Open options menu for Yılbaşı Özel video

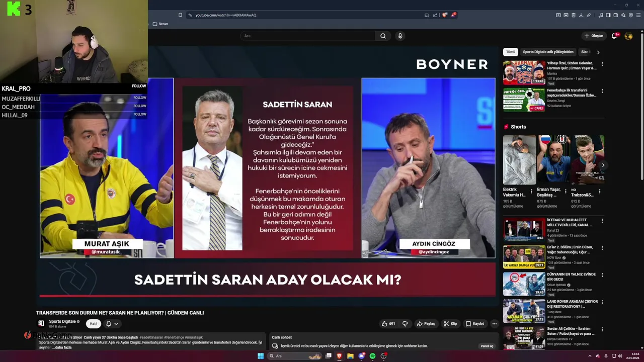click(x=602, y=64)
